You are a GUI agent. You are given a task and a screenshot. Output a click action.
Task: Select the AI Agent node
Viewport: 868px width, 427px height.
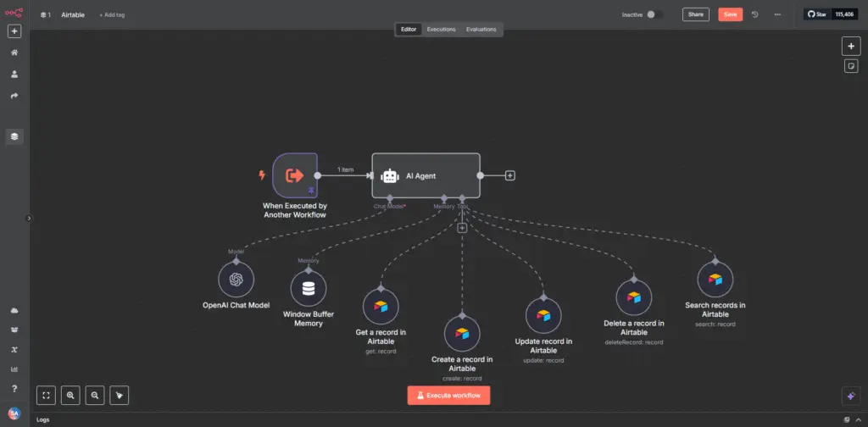pos(426,175)
